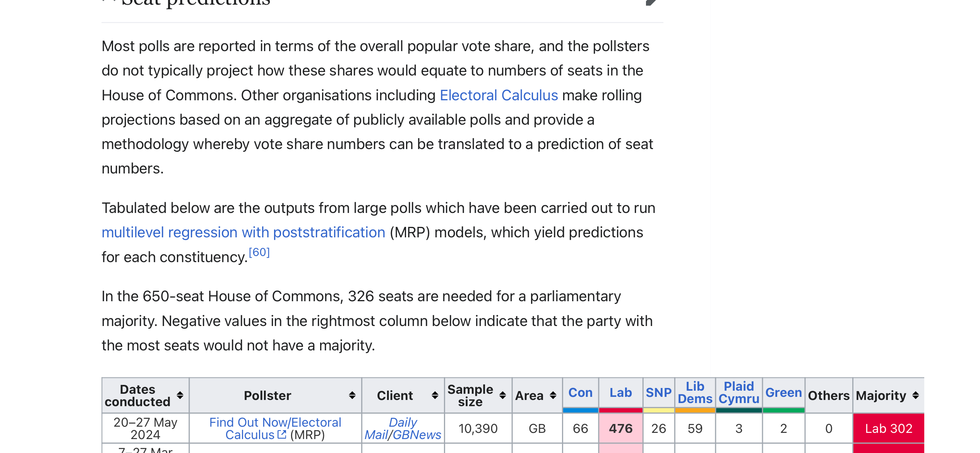The image size is (980, 453).
Task: Open the Plaid Cymru header link
Action: [739, 393]
